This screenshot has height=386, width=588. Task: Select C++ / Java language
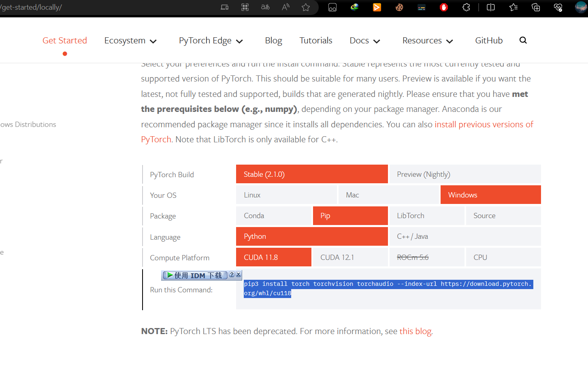[x=465, y=236]
